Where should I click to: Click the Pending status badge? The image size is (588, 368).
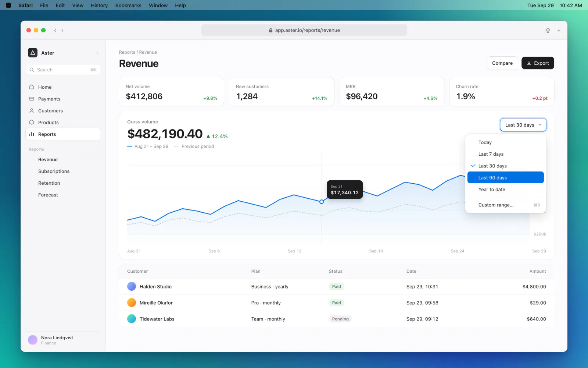point(340,319)
